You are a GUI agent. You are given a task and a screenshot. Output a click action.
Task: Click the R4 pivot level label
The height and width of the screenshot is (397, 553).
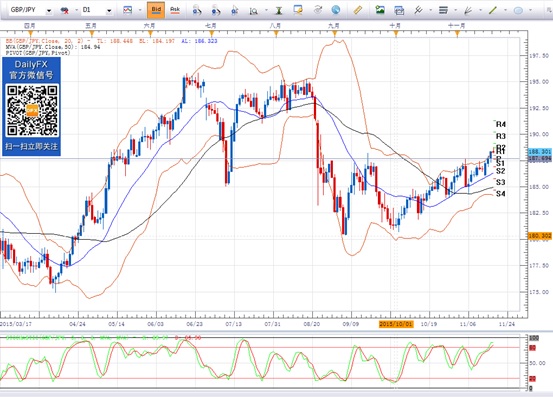(x=501, y=124)
